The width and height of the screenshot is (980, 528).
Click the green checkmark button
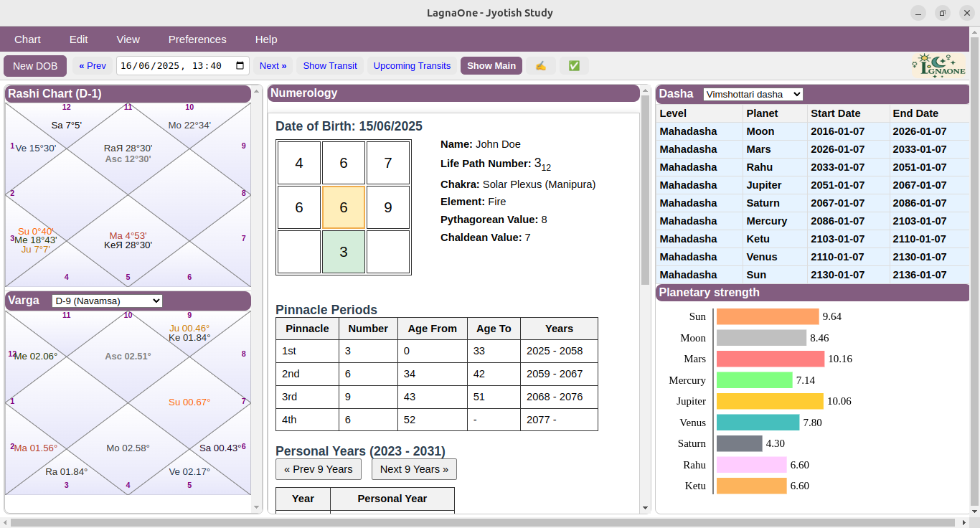tap(574, 66)
